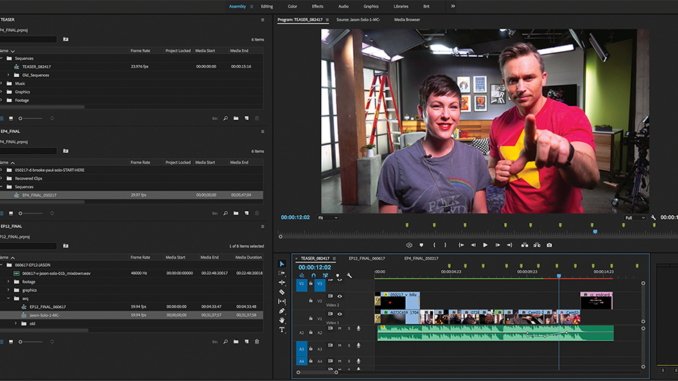
Task: Switch TEASER panel to icon view
Action: click(11, 118)
